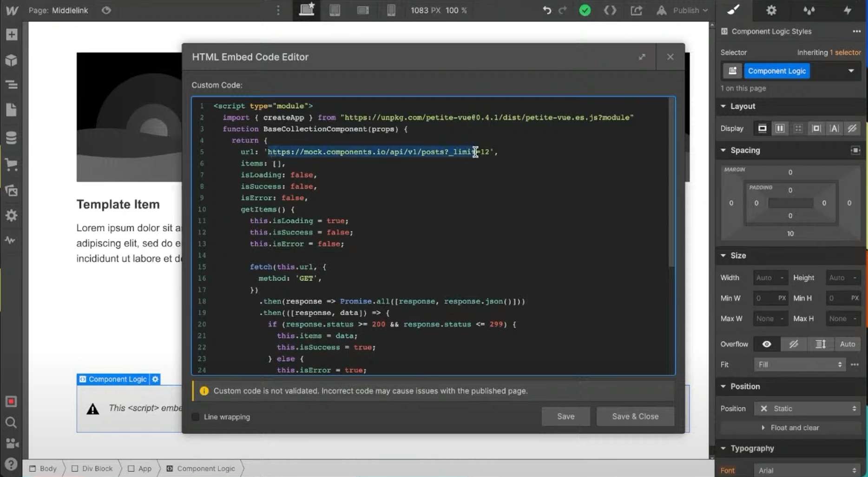Viewport: 868px width, 477px height.
Task: Switch to the Interactions lightning tab
Action: click(x=847, y=10)
